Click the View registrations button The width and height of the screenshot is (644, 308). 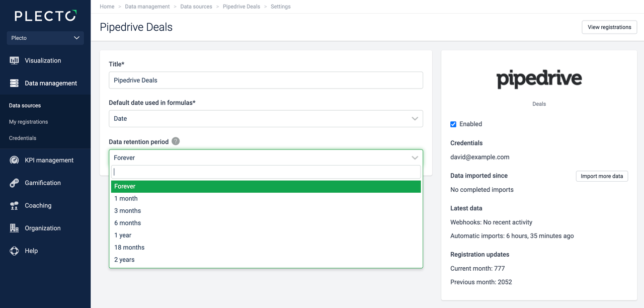tap(609, 27)
